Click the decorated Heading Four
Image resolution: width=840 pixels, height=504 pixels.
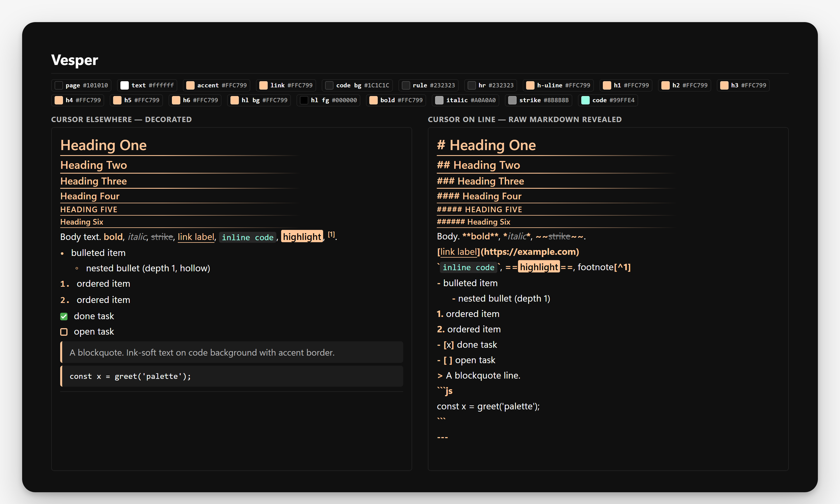pyautogui.click(x=90, y=196)
